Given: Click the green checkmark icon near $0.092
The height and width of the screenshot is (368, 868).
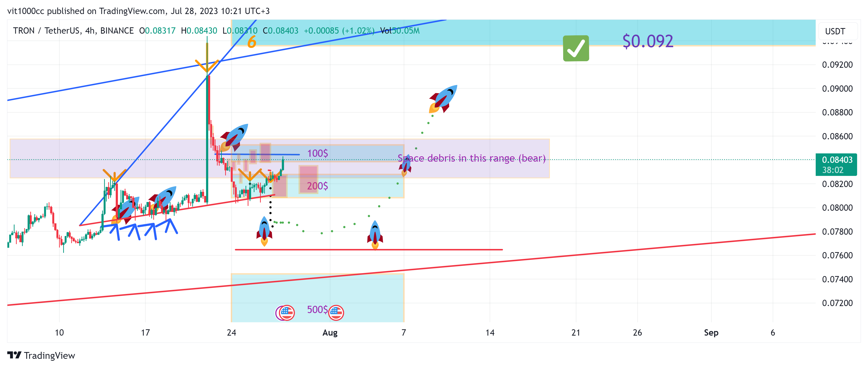Looking at the screenshot, I should tap(576, 48).
